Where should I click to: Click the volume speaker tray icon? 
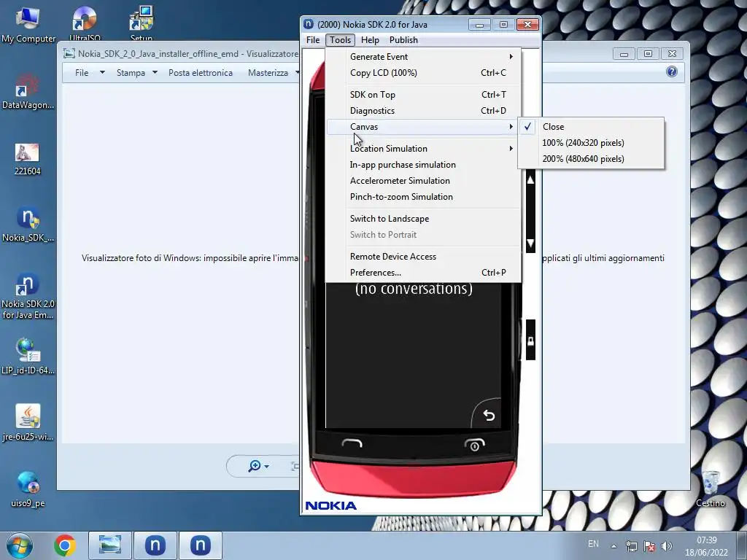click(x=667, y=546)
